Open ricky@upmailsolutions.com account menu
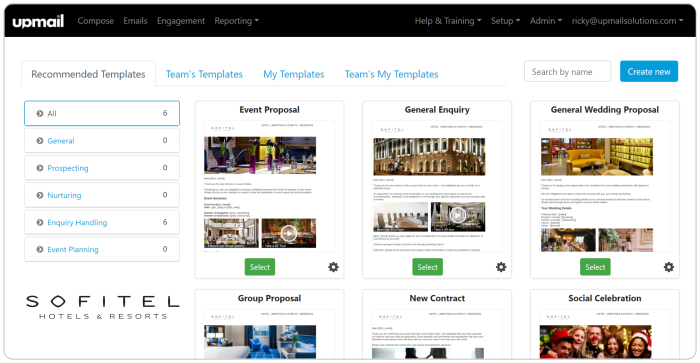The image size is (700, 363). coord(627,21)
